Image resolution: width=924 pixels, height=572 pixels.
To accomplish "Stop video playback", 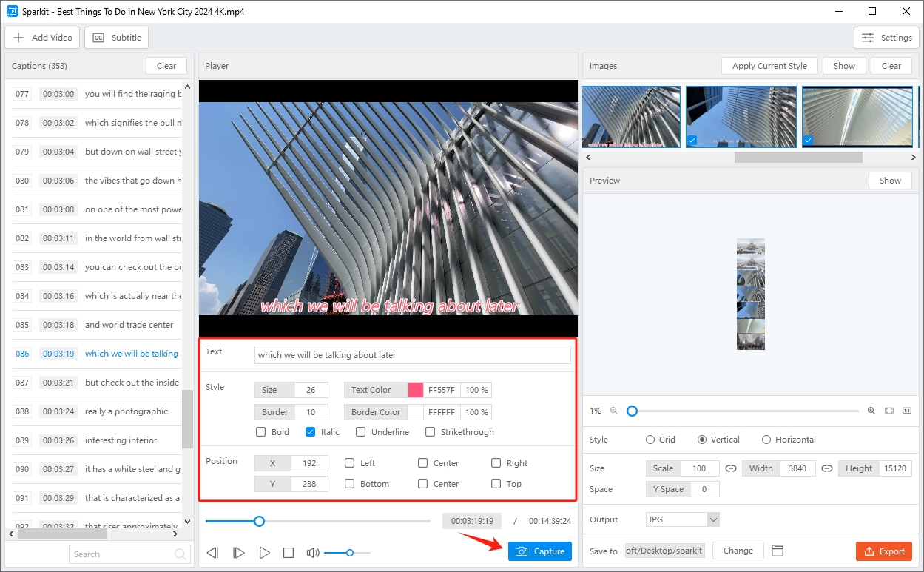I will (x=289, y=553).
